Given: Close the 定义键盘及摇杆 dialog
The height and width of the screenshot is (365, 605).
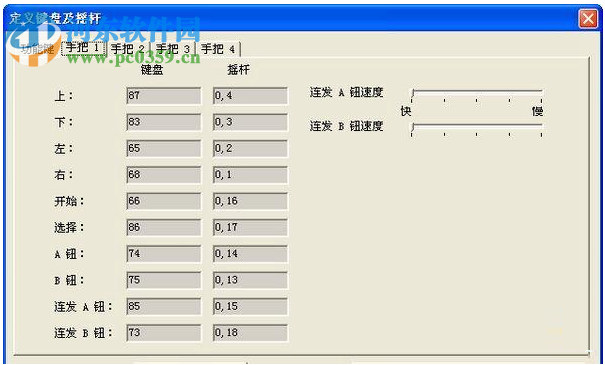Looking at the screenshot, I should pyautogui.click(x=588, y=18).
